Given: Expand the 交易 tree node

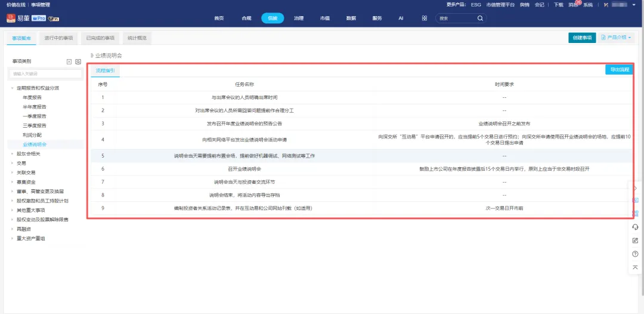Looking at the screenshot, I should [13, 164].
